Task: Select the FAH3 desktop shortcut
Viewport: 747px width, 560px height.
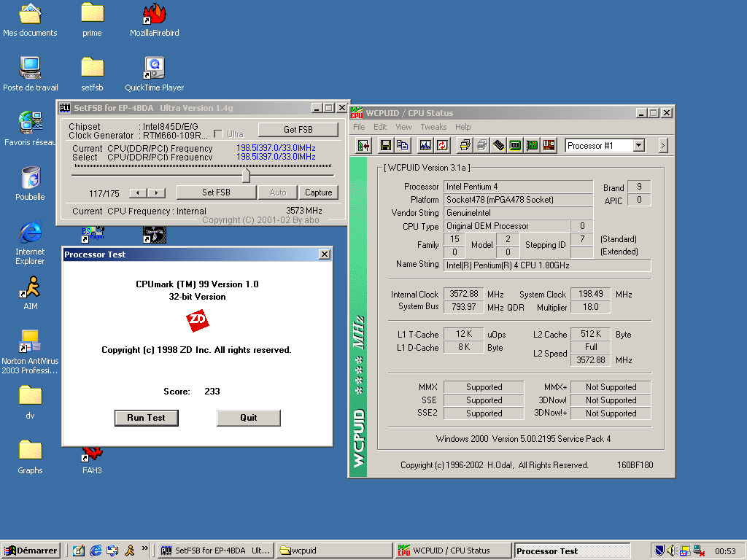Action: pos(92,461)
